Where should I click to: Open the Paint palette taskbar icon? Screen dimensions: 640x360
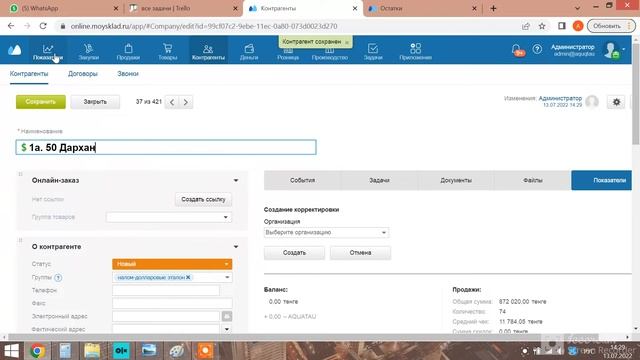point(176,351)
